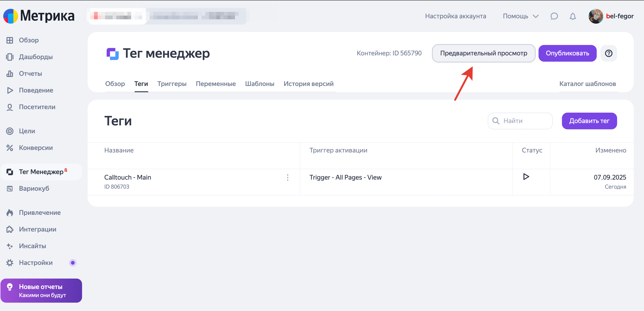This screenshot has height=311, width=644.
Task: Go to Дашборды in sidebar
Action: (x=35, y=57)
